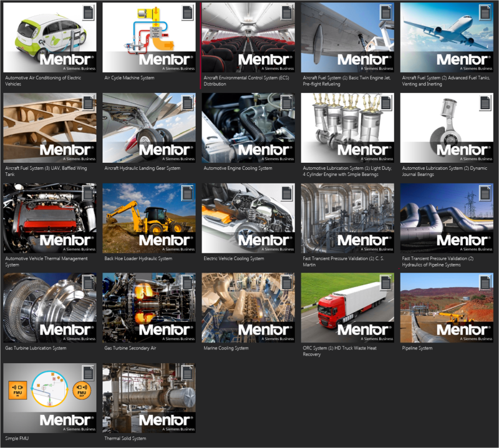
Task: Click 'Back Hoe Loader Hydraulic System' title
Action: (x=138, y=258)
